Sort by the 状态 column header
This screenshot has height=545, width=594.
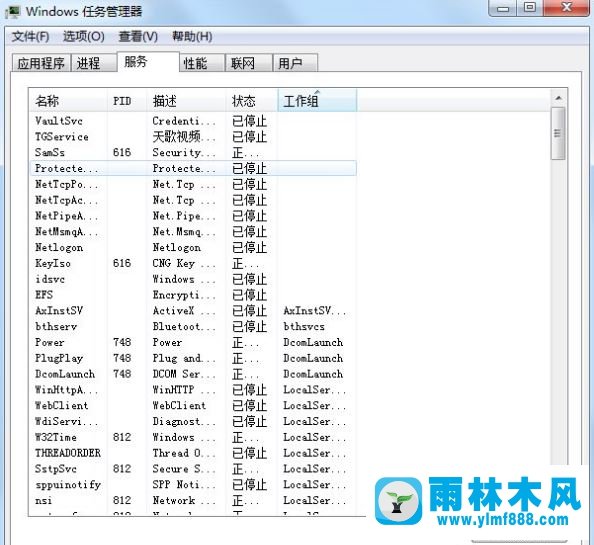252,101
